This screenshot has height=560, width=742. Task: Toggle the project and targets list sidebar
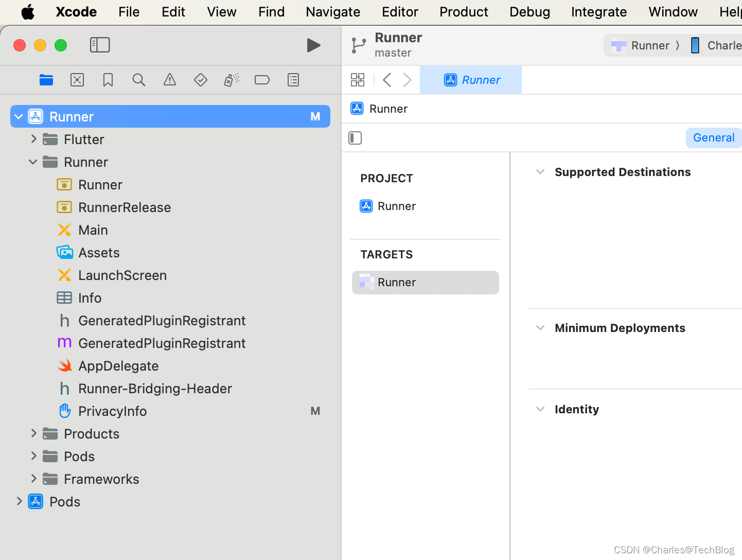(355, 138)
